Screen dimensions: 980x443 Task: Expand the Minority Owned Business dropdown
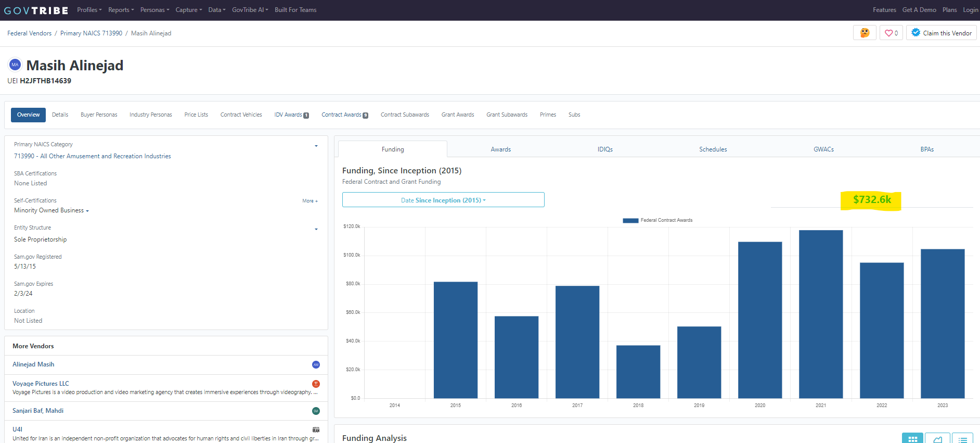[51, 210]
